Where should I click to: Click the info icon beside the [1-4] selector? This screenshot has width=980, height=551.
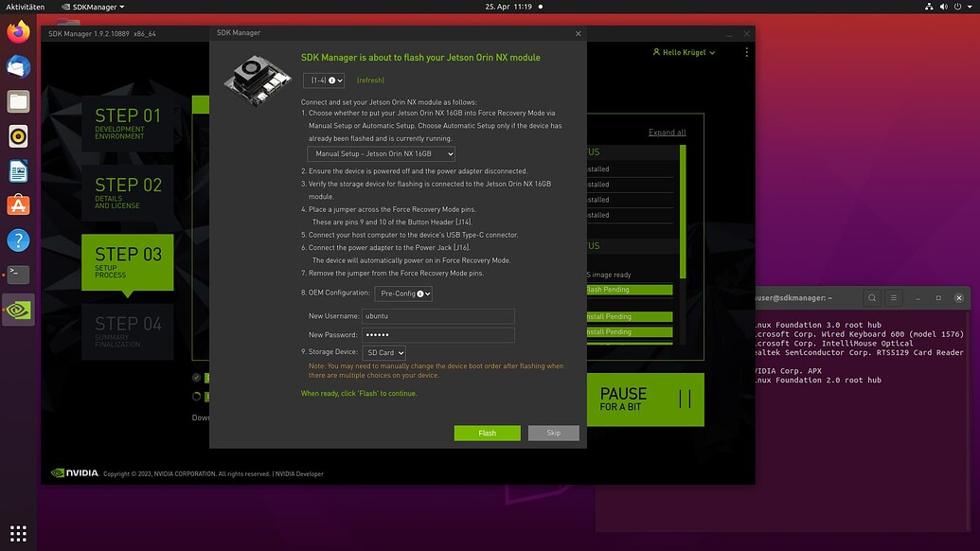(331, 80)
